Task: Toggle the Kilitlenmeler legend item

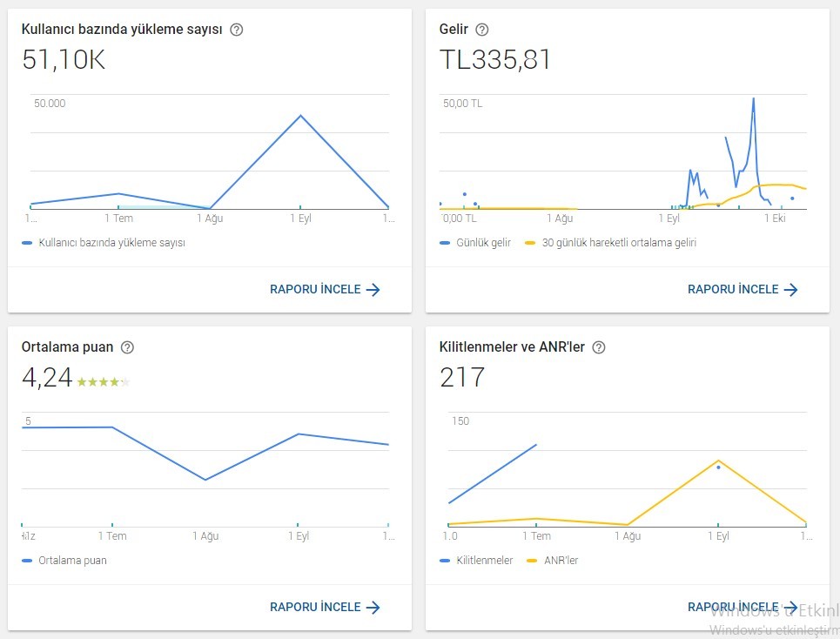Action: pos(476,561)
